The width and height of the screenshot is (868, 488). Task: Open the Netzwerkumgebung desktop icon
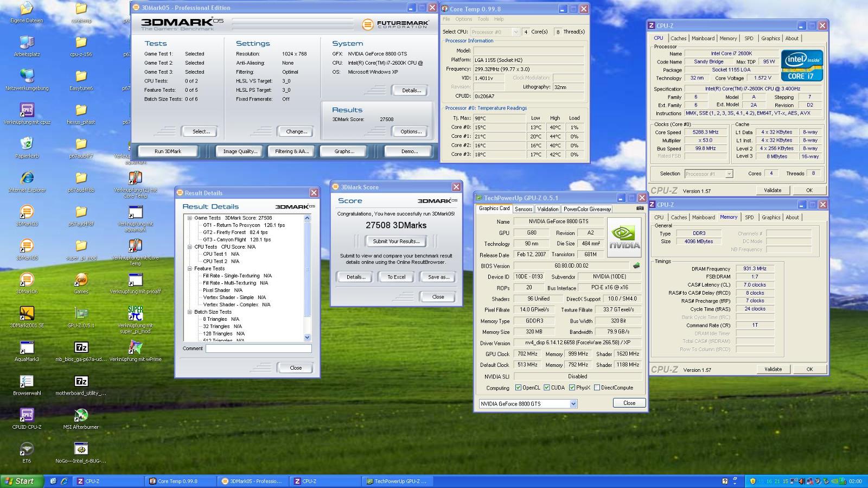tap(27, 76)
